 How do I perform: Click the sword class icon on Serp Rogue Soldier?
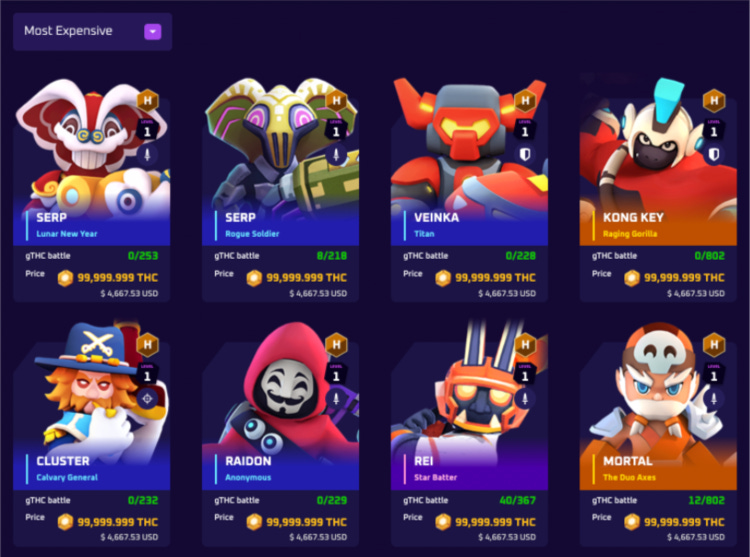click(336, 154)
